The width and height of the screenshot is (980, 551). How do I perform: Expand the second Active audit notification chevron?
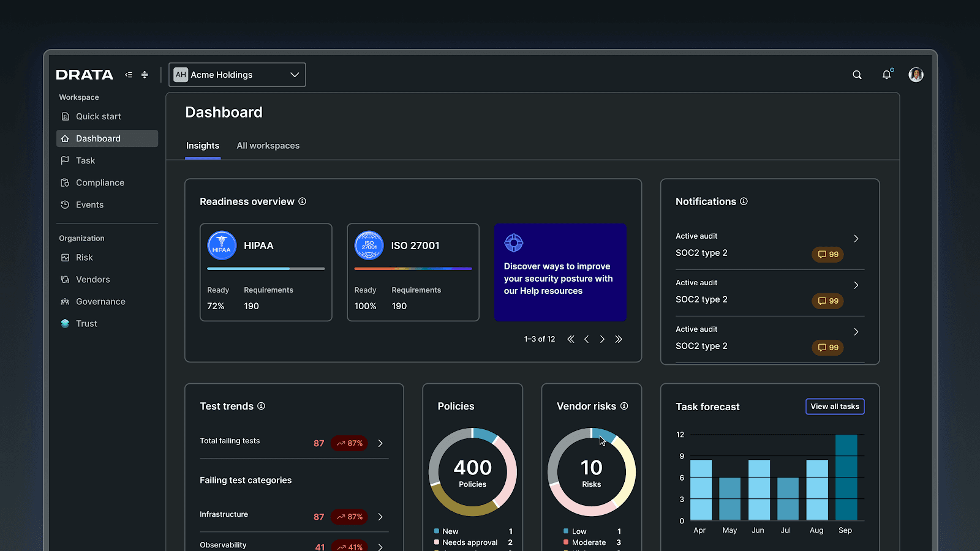pos(856,285)
